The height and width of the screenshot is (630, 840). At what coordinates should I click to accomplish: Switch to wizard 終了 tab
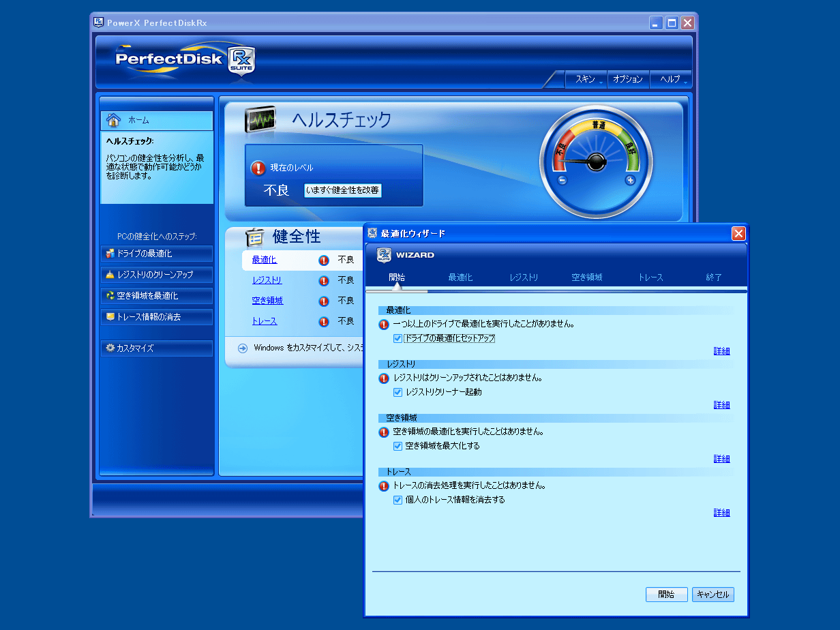point(714,277)
